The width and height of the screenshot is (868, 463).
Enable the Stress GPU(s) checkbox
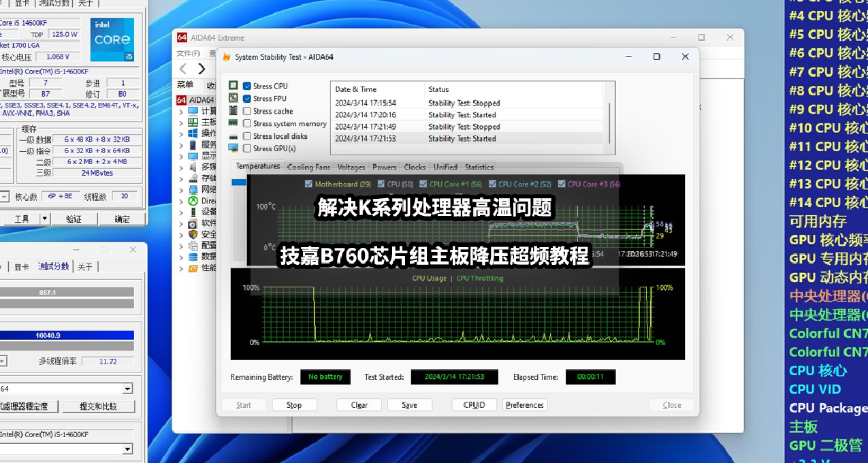[247, 148]
